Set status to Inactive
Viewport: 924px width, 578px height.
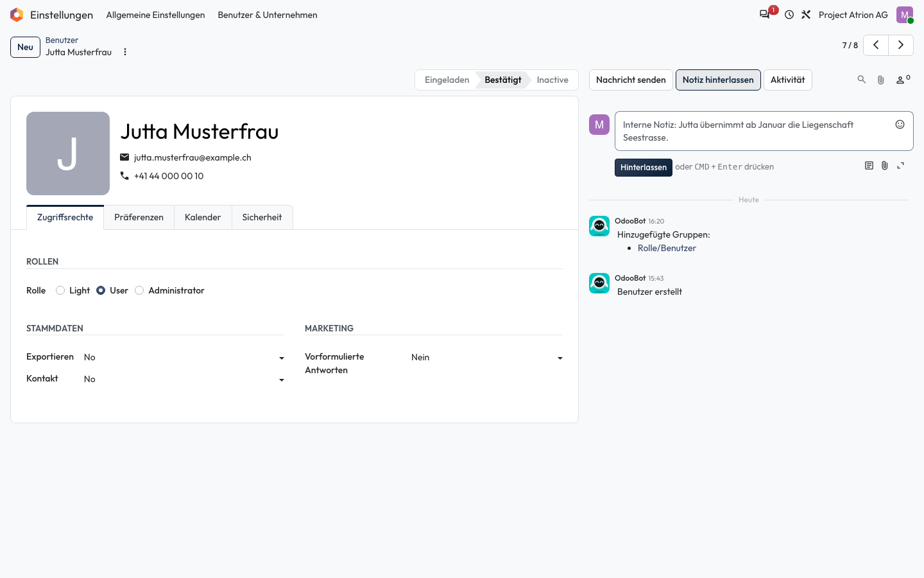pos(552,80)
